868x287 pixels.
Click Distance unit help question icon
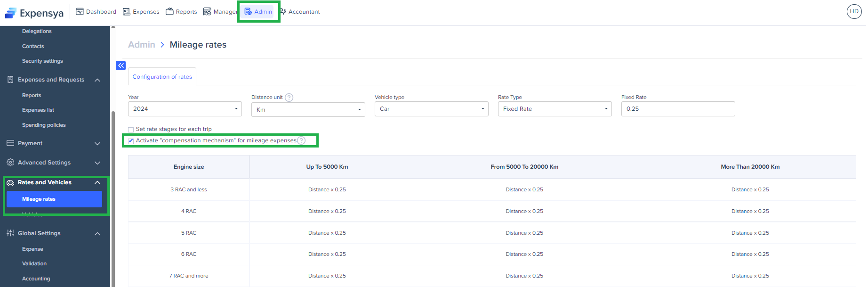pyautogui.click(x=289, y=98)
